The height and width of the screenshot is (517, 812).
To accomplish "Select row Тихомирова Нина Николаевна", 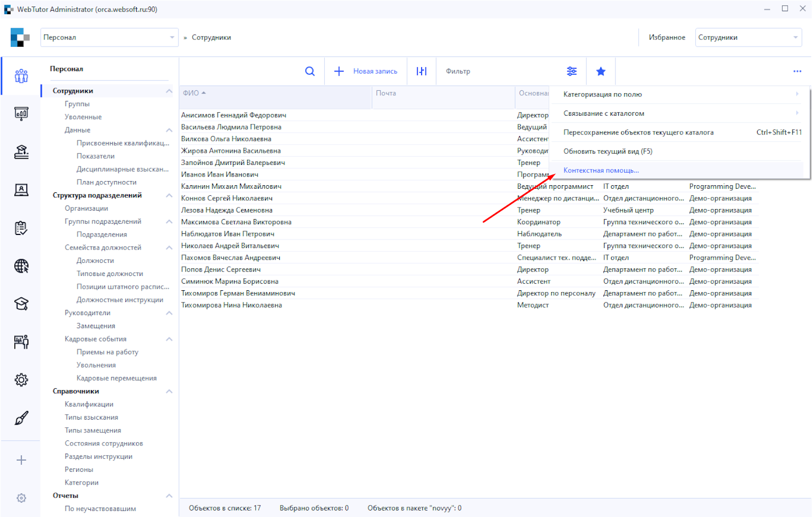I will click(x=231, y=305).
